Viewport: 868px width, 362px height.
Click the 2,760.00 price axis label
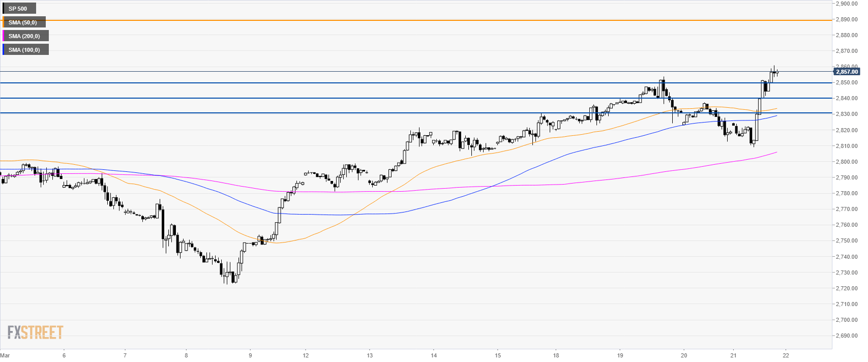click(x=847, y=225)
